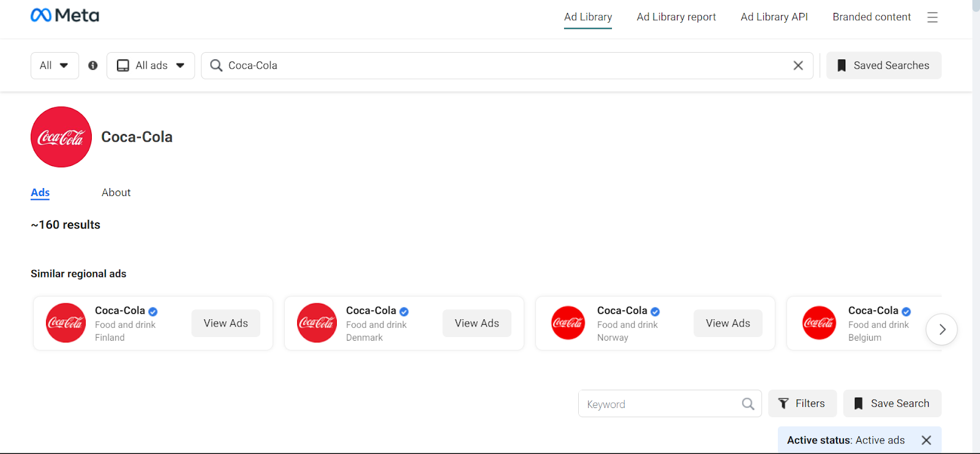Go to Ad Library API page

(x=774, y=17)
